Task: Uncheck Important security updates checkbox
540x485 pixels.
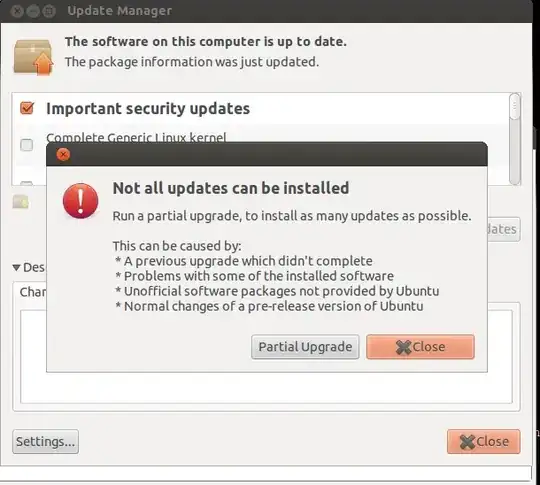Action: pyautogui.click(x=27, y=108)
